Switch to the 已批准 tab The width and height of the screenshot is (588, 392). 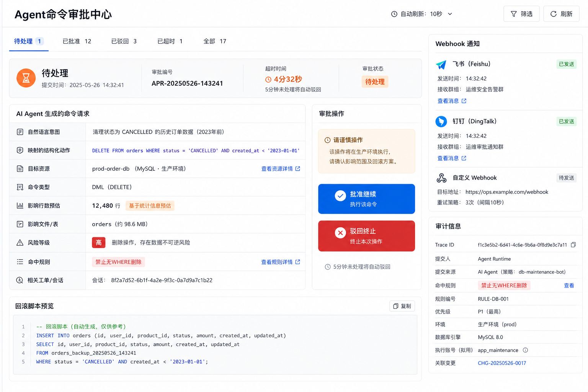(77, 41)
